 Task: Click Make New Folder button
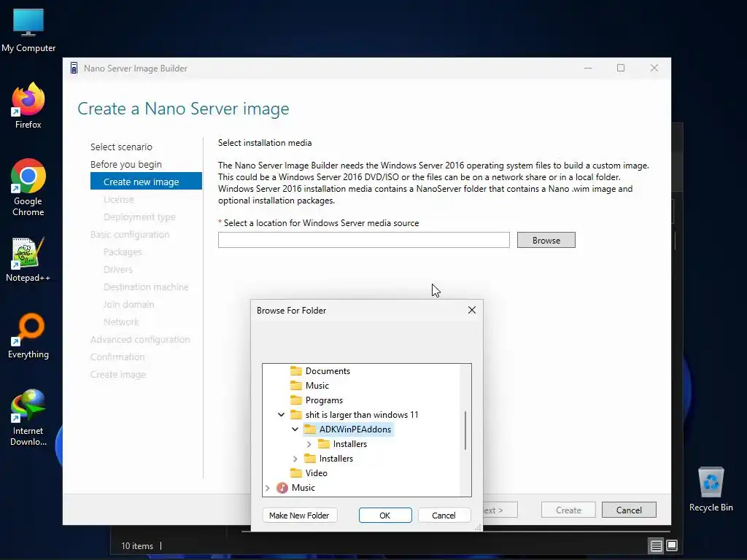click(299, 516)
